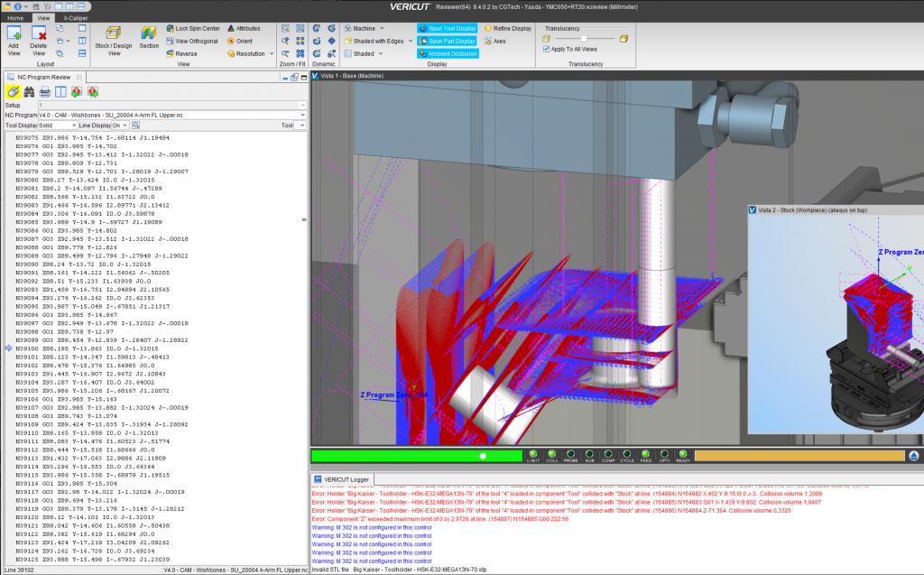Click the LIMIT status light
This screenshot has width=924, height=575.
tap(532, 455)
